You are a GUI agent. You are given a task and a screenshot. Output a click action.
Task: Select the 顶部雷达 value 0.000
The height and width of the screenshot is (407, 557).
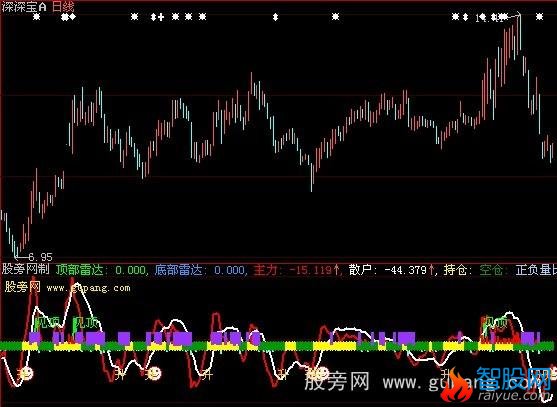pyautogui.click(x=130, y=270)
